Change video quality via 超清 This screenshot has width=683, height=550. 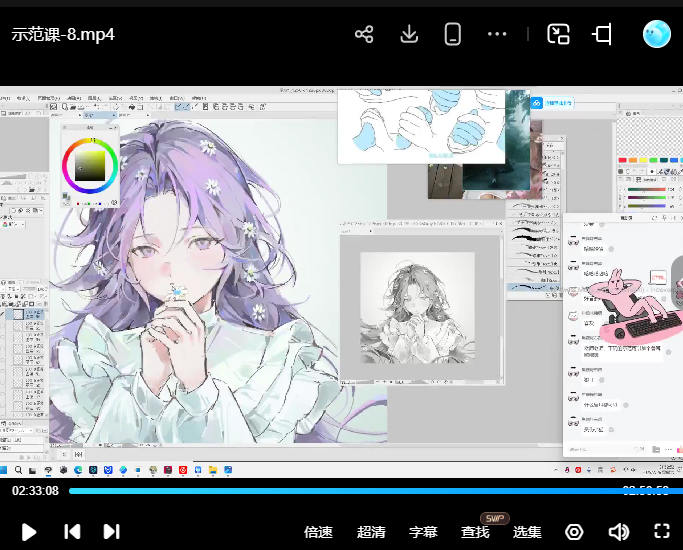(371, 532)
